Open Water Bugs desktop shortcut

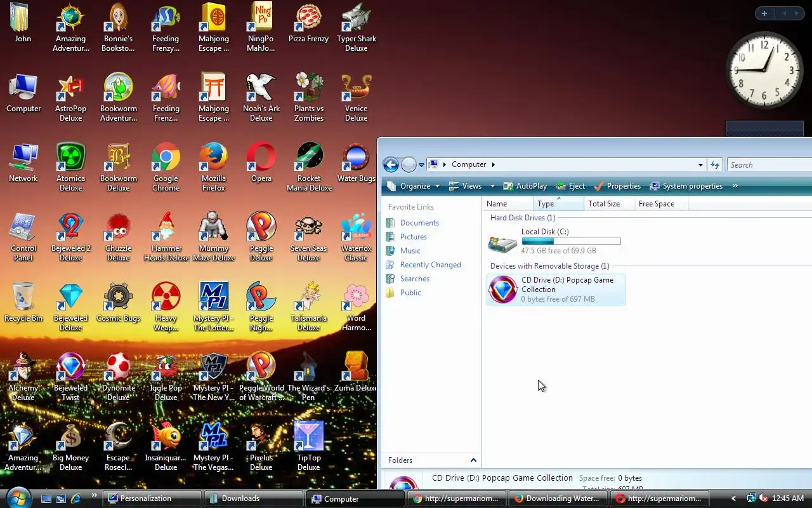(x=356, y=162)
